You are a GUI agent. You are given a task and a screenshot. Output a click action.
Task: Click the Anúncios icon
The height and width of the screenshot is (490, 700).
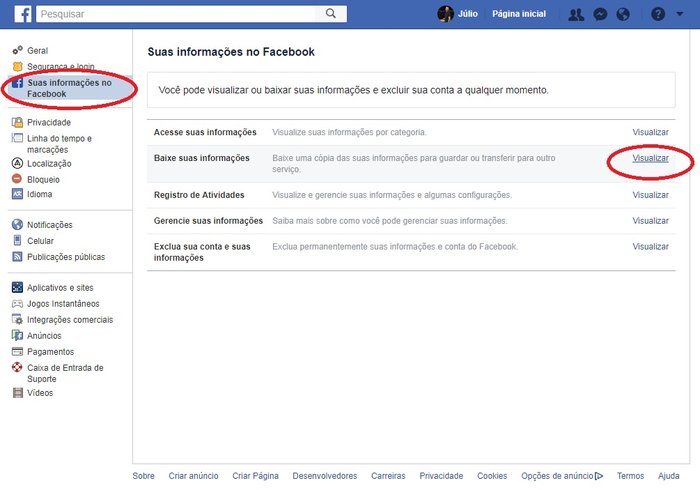coord(17,335)
